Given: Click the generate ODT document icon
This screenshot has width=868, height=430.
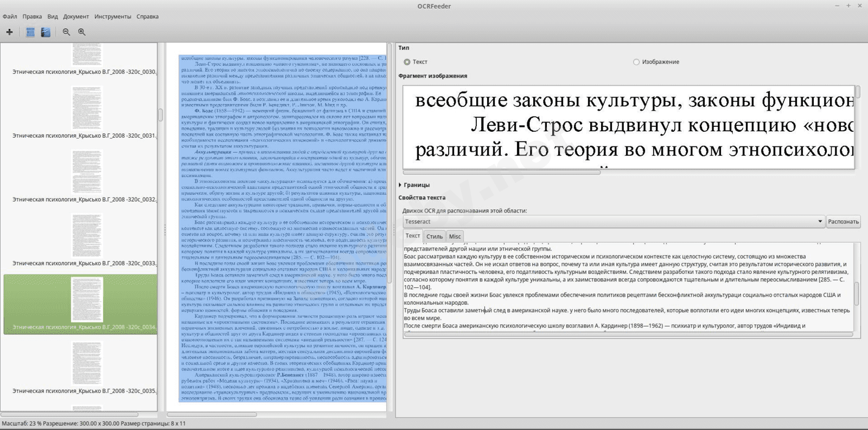Looking at the screenshot, I should point(46,32).
